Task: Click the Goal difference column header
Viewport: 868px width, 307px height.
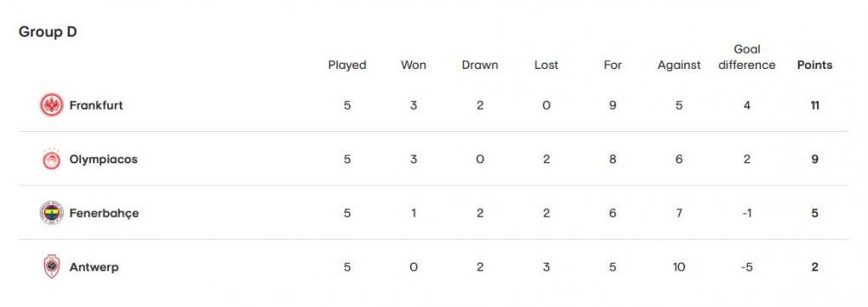Action: [x=747, y=58]
